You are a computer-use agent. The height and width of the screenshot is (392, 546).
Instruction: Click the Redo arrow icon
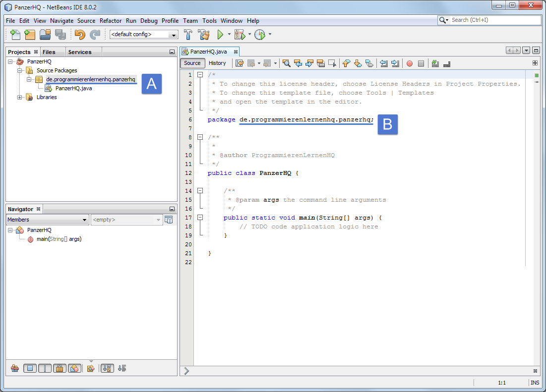95,34
